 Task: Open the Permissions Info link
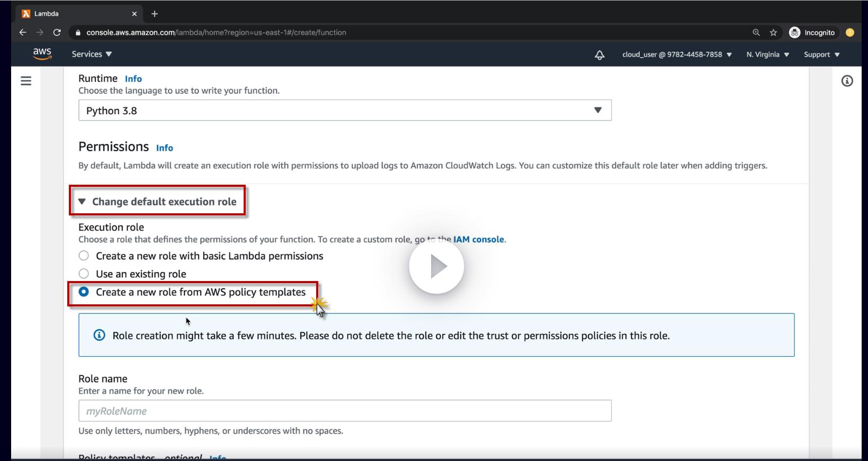[x=164, y=148]
